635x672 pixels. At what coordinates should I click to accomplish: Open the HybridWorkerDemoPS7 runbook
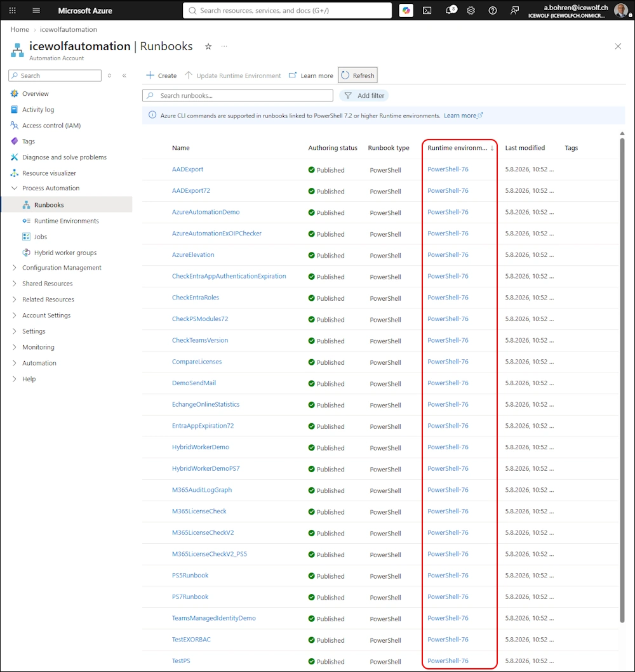(206, 468)
